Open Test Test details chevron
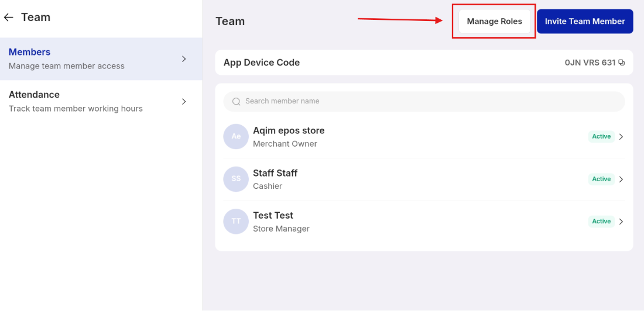 click(x=621, y=222)
